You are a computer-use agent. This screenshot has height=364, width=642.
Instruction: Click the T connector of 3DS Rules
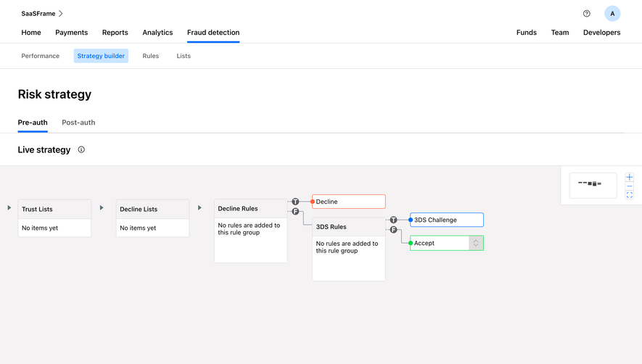pos(393,220)
